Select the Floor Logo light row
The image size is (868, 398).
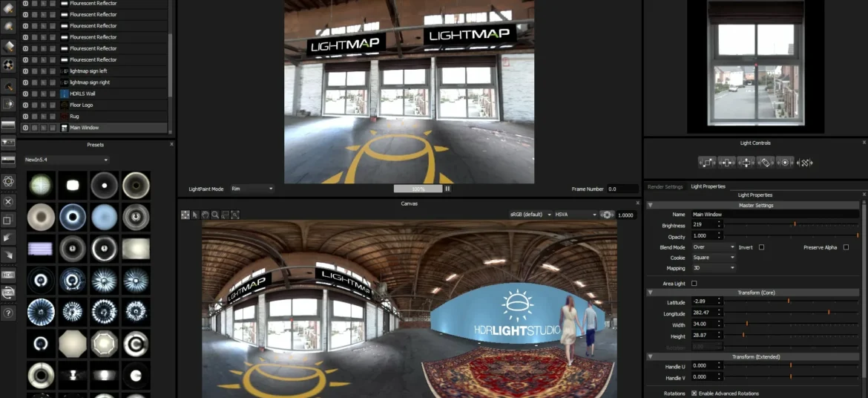point(93,105)
